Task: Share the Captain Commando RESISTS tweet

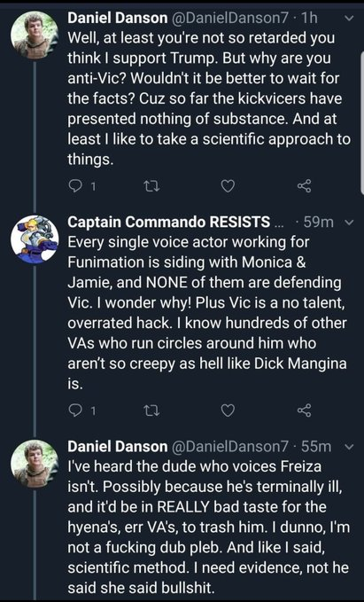Action: [305, 410]
